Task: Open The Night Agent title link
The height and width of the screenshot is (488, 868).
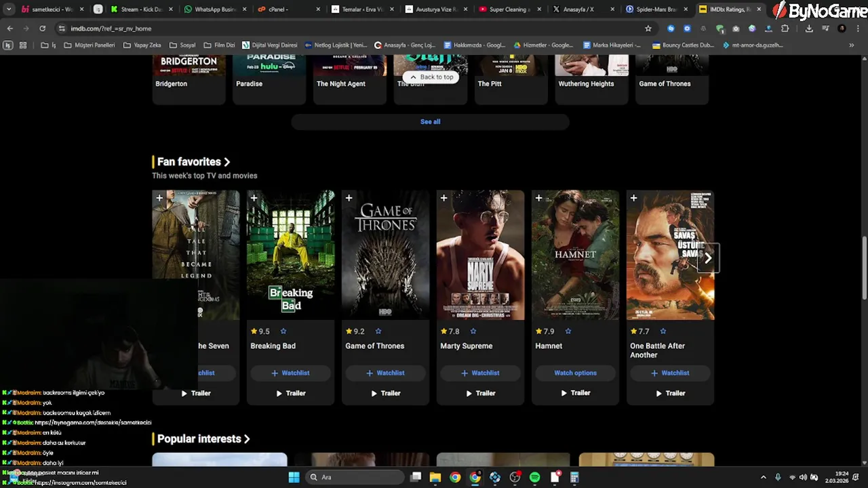Action: coord(341,84)
